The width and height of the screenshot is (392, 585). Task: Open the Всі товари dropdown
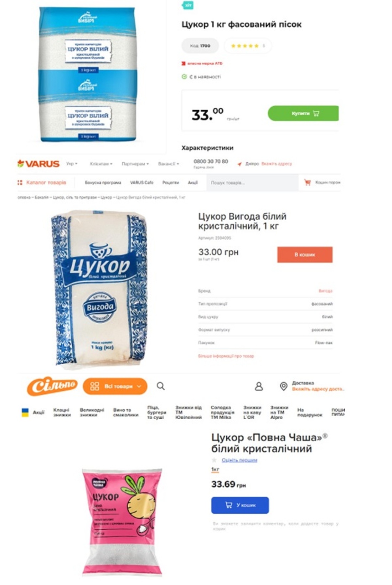(115, 386)
